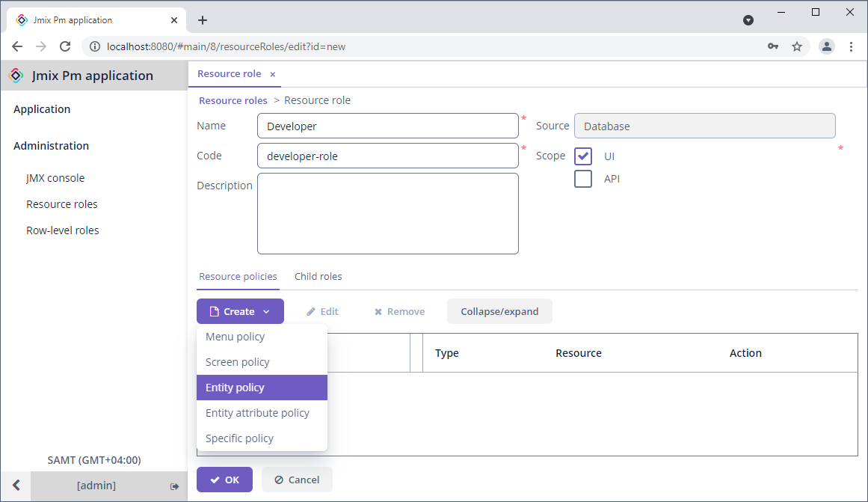Open a new browser tab
The width and height of the screenshot is (868, 502).
tap(203, 20)
